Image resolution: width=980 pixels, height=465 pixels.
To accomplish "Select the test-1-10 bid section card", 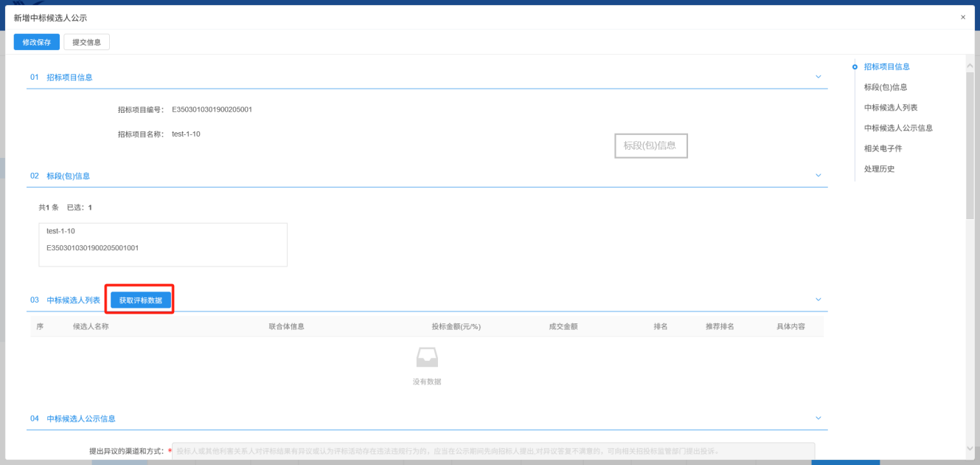I will point(163,244).
